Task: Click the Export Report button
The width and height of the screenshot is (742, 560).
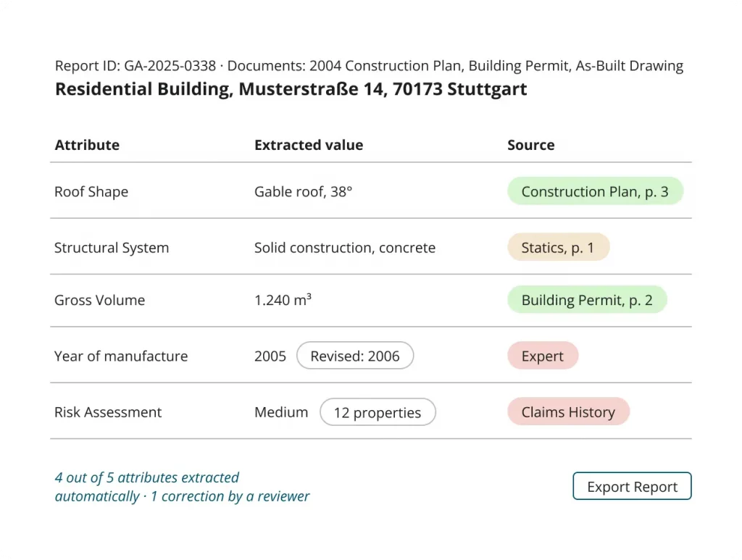Action: tap(632, 486)
